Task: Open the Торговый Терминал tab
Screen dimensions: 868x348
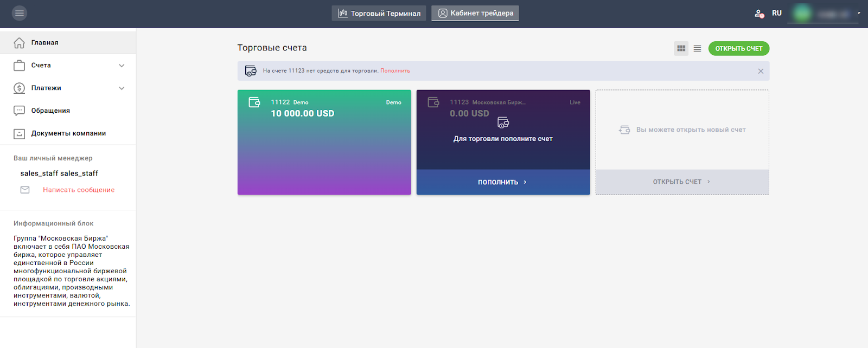Action: click(379, 13)
